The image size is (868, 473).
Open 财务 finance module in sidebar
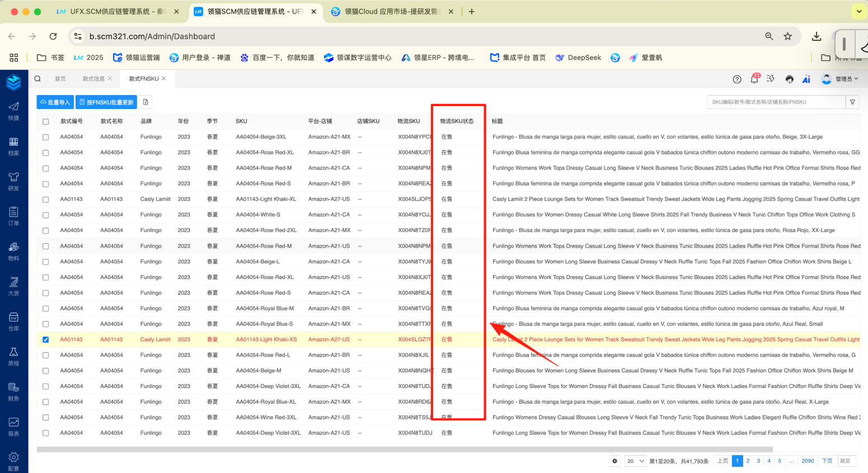(x=13, y=391)
